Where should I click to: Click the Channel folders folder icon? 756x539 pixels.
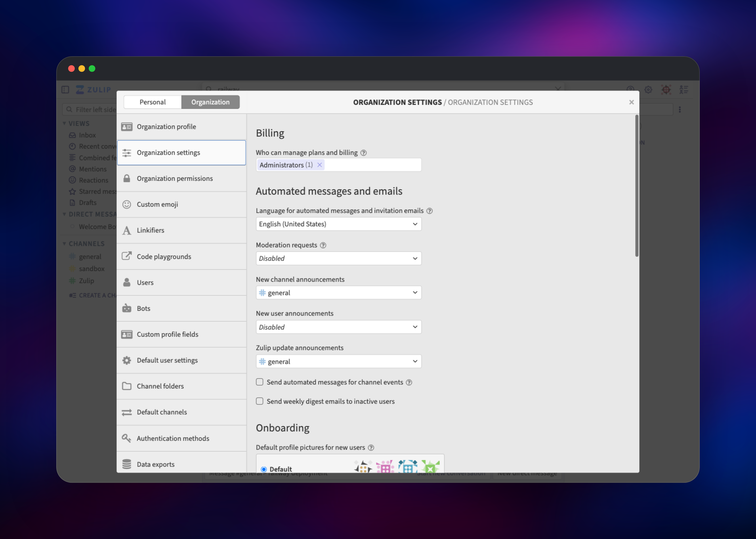[127, 386]
